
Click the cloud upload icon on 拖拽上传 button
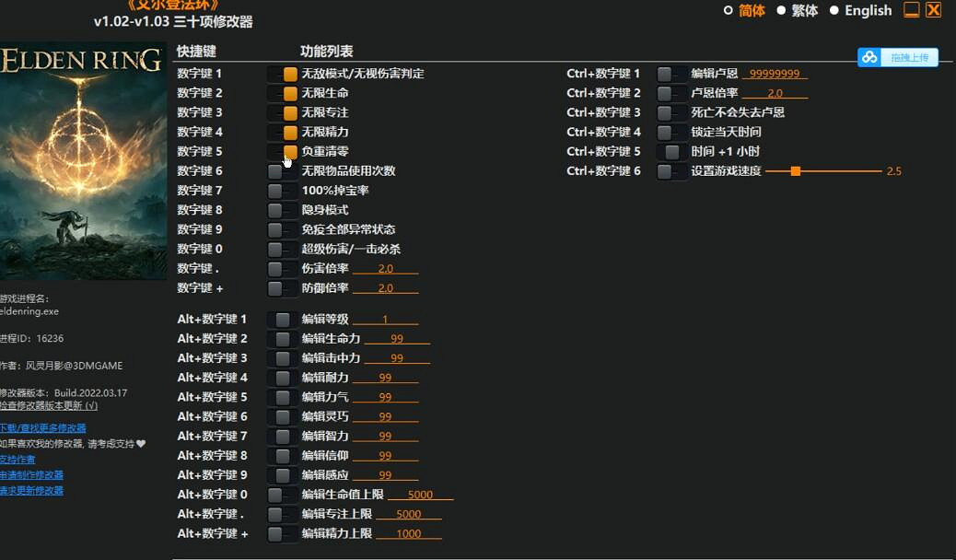click(x=869, y=57)
